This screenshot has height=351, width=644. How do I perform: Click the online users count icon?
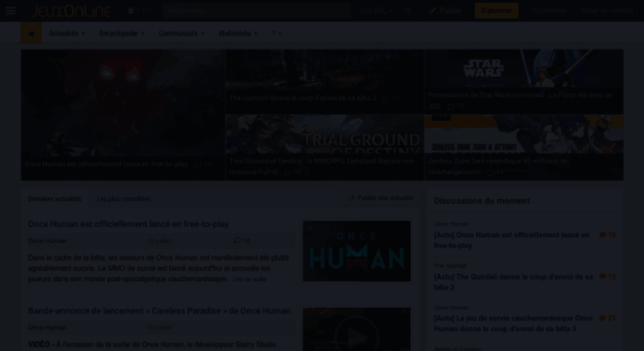[x=131, y=11]
